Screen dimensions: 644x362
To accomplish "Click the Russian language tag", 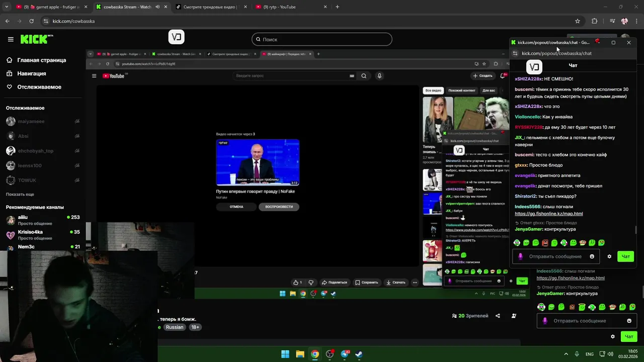I will 175,327.
